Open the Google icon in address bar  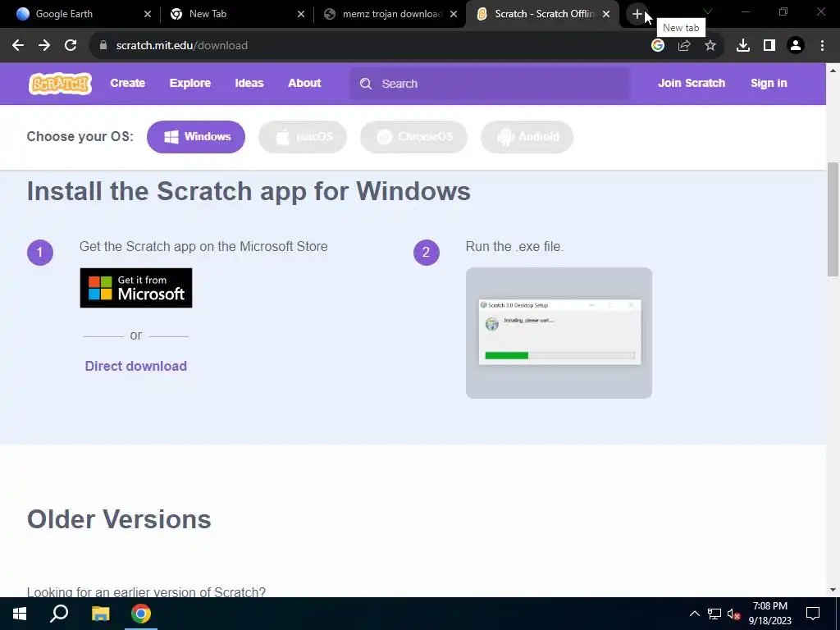pos(658,46)
